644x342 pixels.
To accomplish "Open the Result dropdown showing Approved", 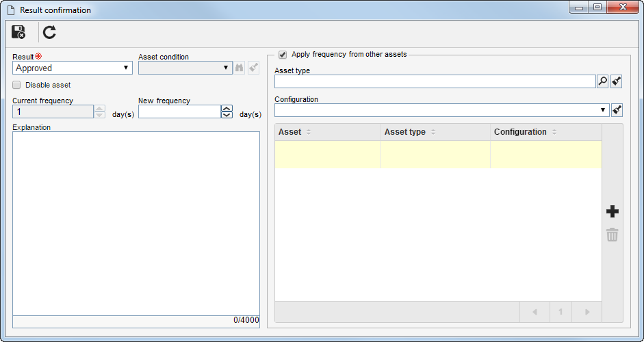I will tap(73, 68).
